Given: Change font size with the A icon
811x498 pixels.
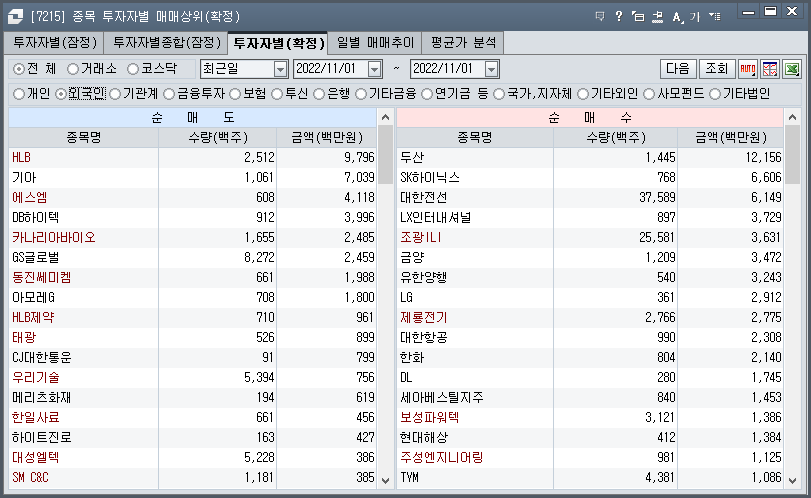Looking at the screenshot, I should (677, 17).
